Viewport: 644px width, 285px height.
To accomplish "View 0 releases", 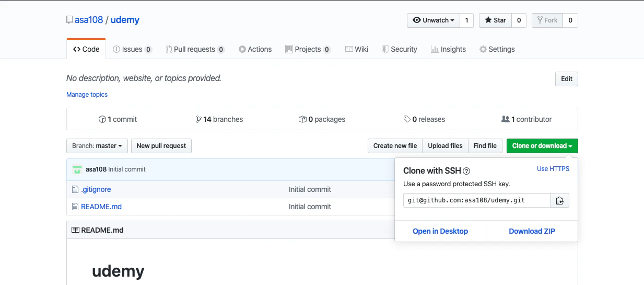I will (424, 119).
